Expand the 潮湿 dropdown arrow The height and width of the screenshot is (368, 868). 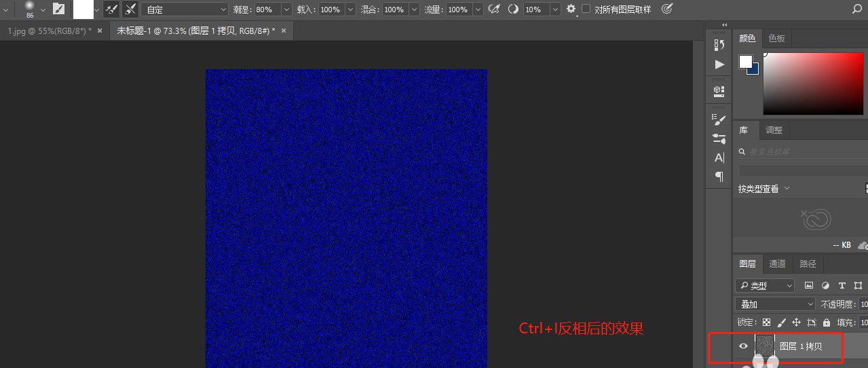point(285,10)
